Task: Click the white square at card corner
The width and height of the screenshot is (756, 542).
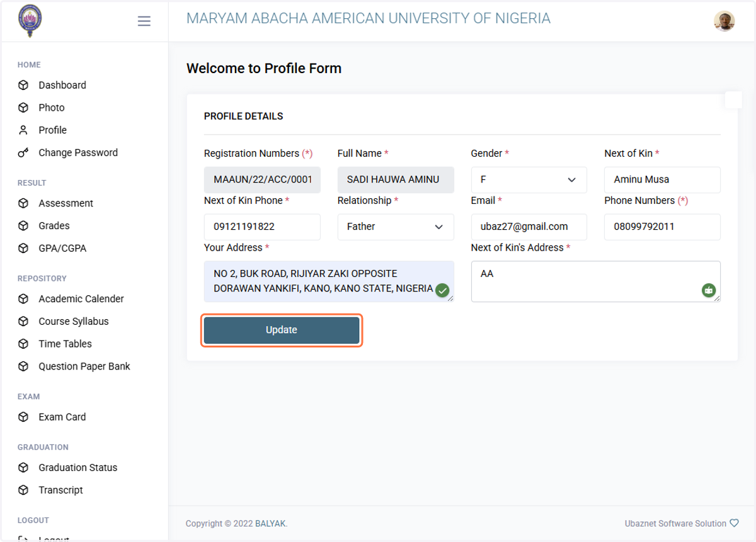Action: (x=733, y=99)
